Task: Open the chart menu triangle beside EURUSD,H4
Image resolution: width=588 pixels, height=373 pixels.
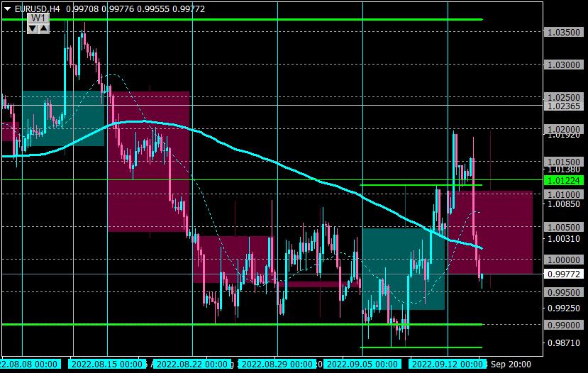Action: [7, 9]
